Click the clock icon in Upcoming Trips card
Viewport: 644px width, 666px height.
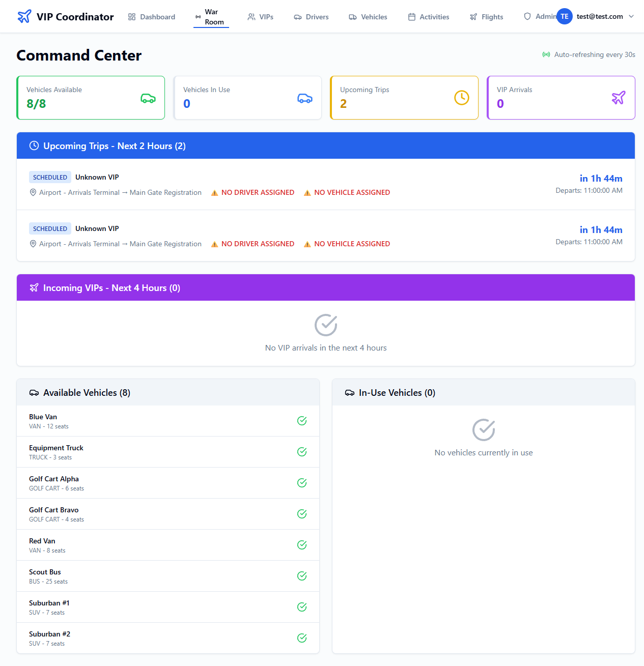click(461, 98)
